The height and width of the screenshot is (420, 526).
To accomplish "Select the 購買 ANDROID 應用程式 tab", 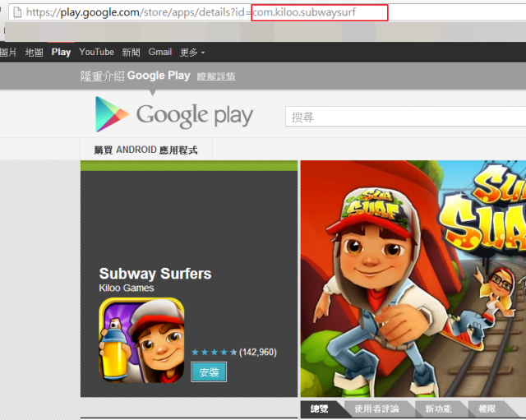I will point(146,150).
